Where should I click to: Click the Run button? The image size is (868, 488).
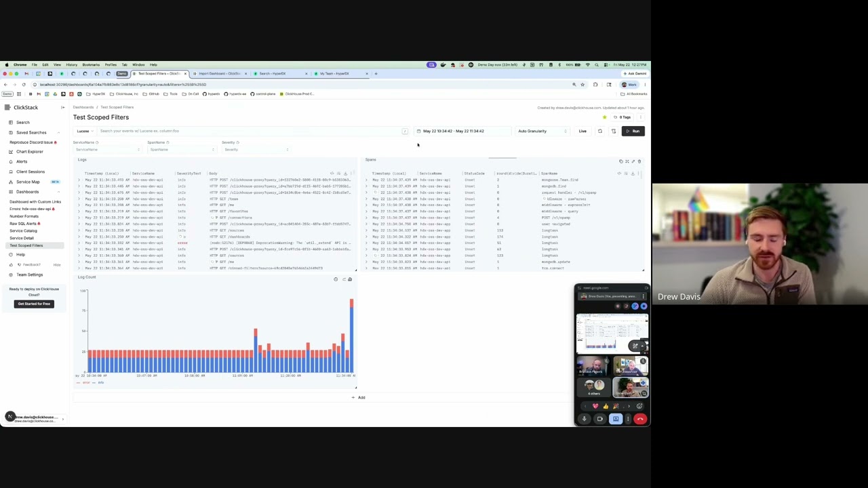tap(633, 131)
